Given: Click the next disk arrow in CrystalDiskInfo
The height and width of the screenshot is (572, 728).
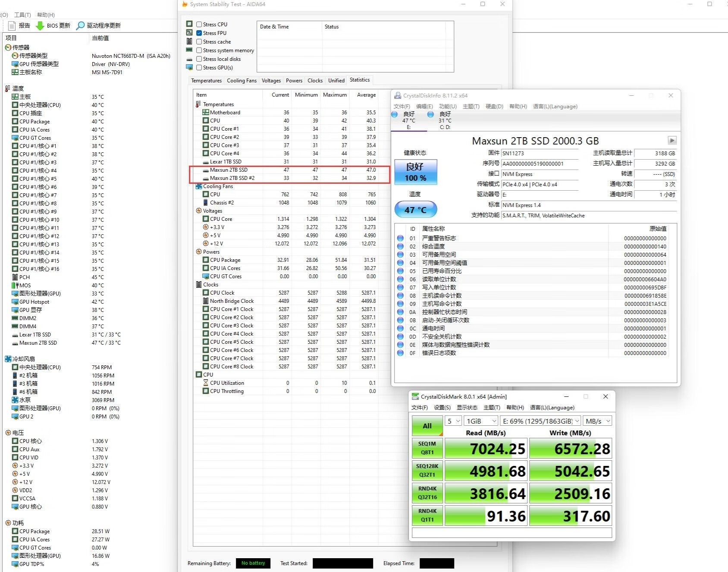Looking at the screenshot, I should 672,140.
